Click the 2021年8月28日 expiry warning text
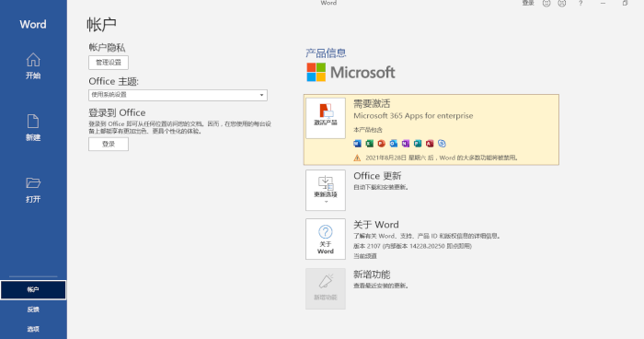 (442, 158)
